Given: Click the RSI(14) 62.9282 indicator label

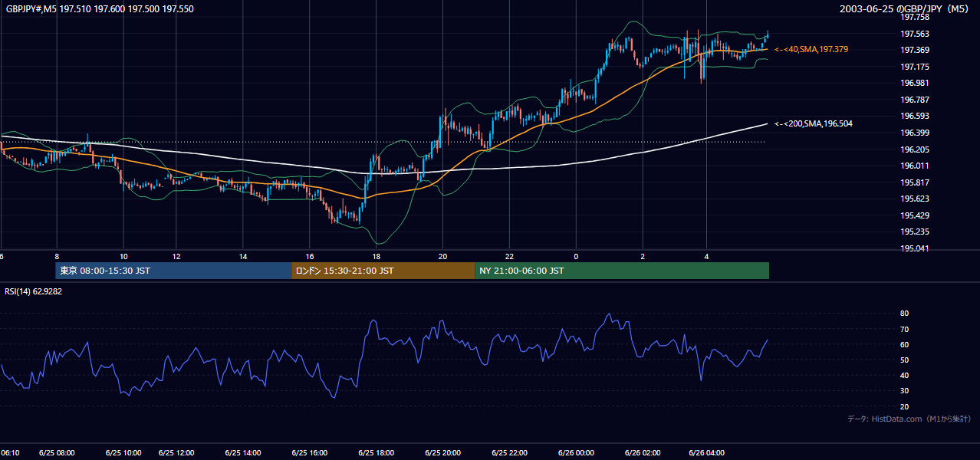Looking at the screenshot, I should click(x=34, y=291).
